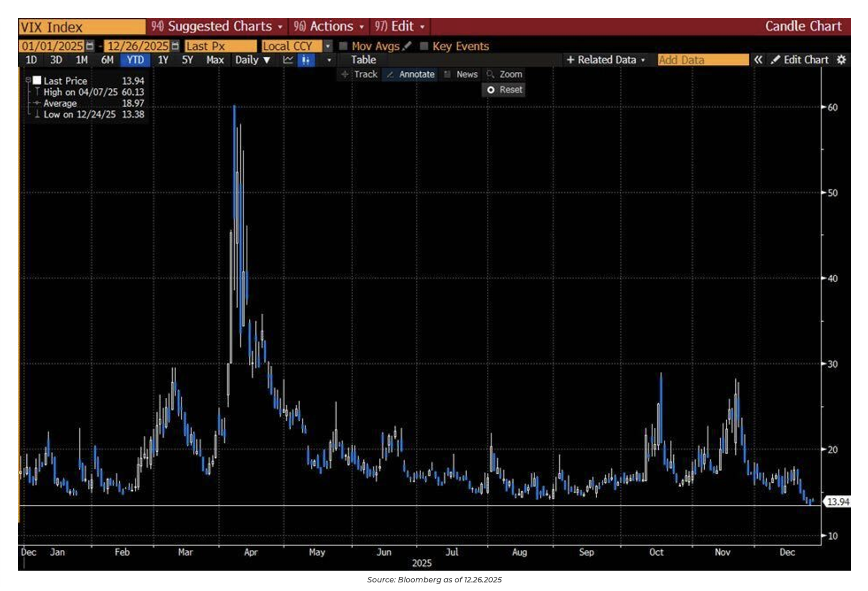Image resolution: width=868 pixels, height=591 pixels.
Task: Enable the Mov Avgs checkbox
Action: tap(344, 46)
